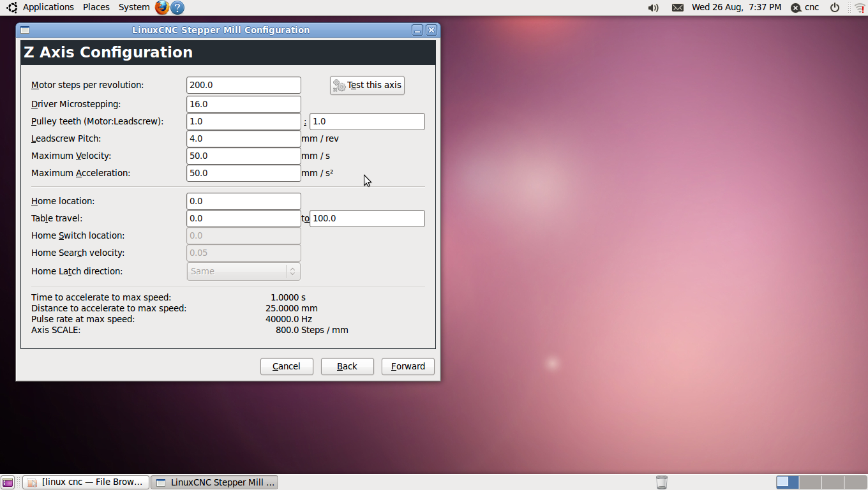Open the window menu icon in title bar
Image resolution: width=868 pixels, height=490 pixels.
point(25,30)
